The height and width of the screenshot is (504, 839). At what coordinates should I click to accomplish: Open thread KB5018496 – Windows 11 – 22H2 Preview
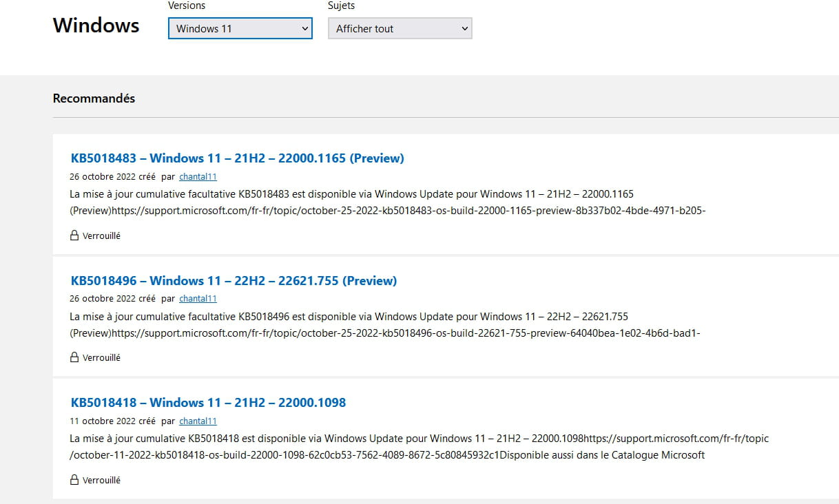[x=234, y=281]
